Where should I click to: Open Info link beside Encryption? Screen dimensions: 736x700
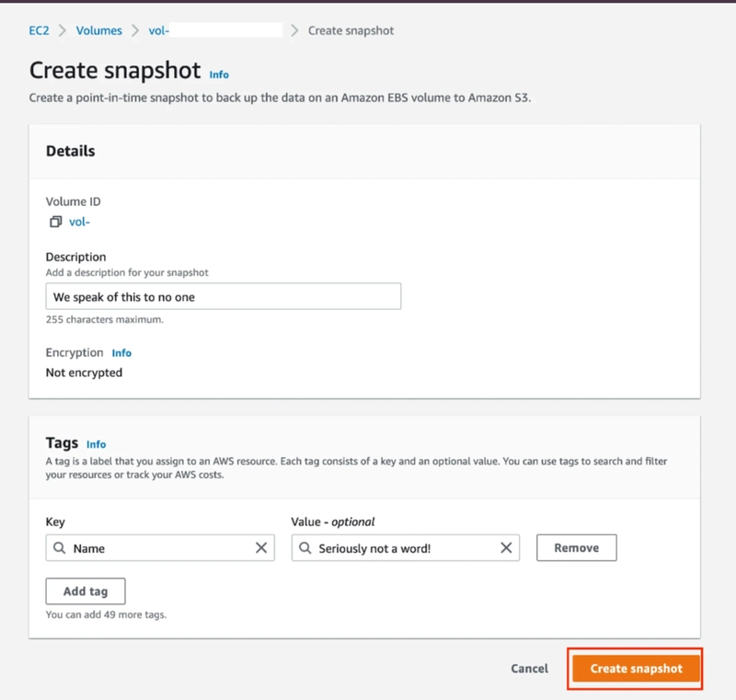pyautogui.click(x=121, y=353)
